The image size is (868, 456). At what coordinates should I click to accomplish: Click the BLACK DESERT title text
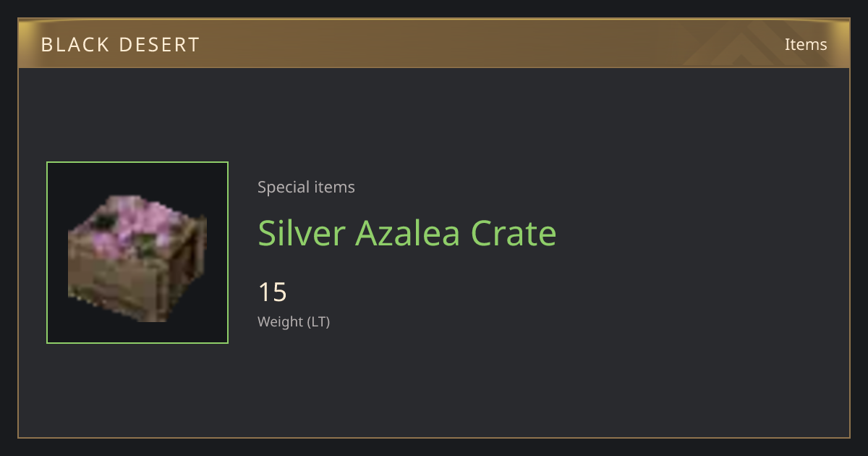point(120,45)
